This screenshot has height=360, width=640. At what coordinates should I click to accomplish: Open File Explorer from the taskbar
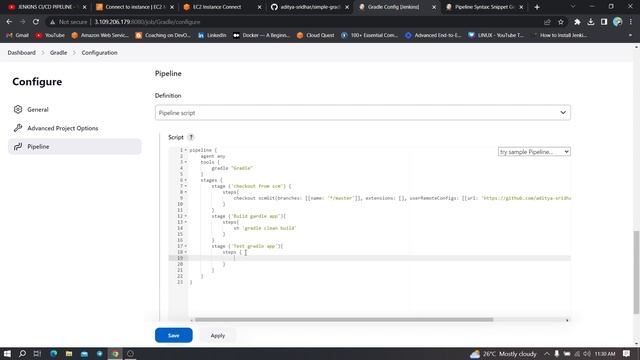[x=69, y=353]
